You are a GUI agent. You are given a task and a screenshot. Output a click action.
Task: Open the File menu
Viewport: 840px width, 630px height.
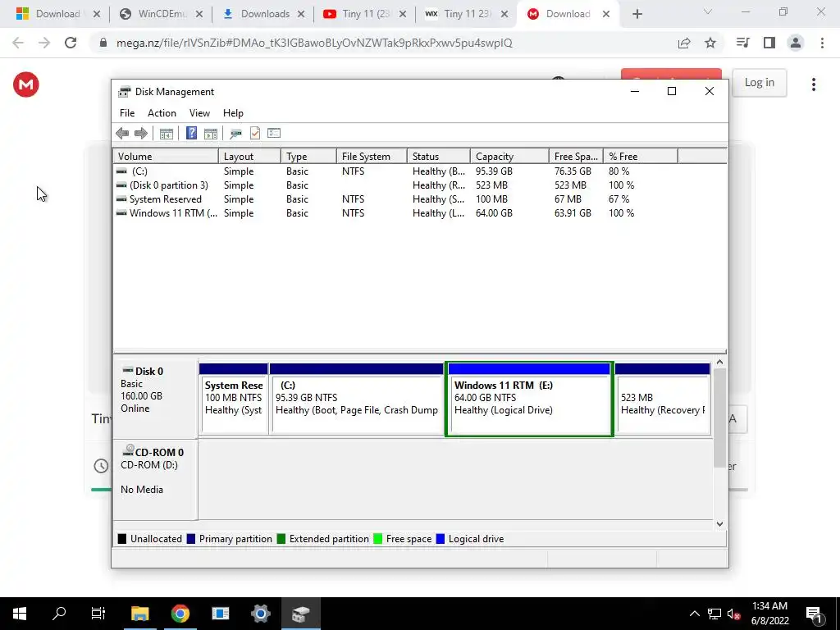(x=127, y=113)
